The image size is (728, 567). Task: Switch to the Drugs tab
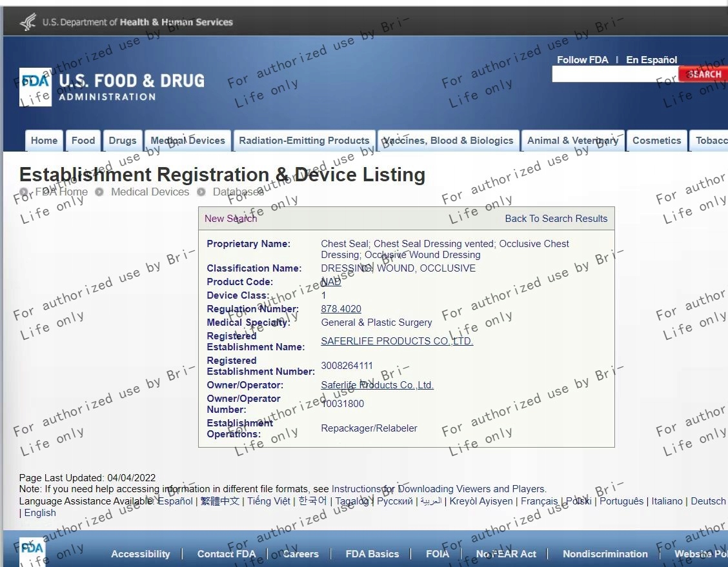point(123,141)
